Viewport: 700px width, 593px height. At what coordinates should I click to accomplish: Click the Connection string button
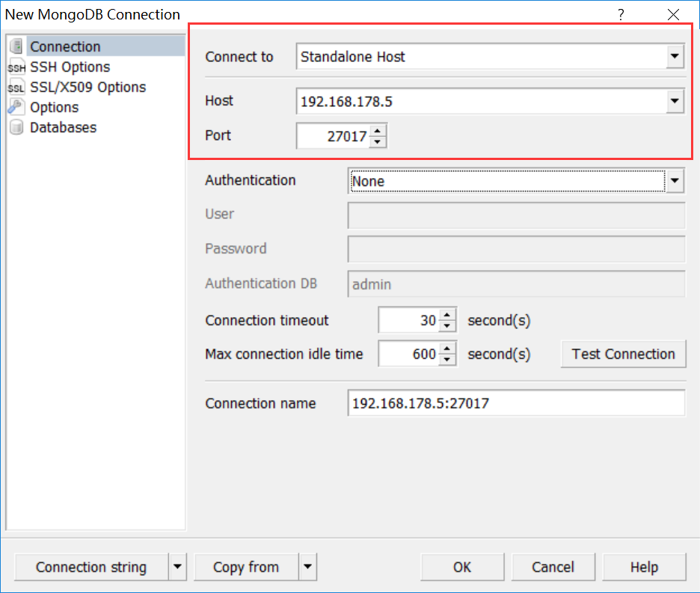pyautogui.click(x=91, y=567)
